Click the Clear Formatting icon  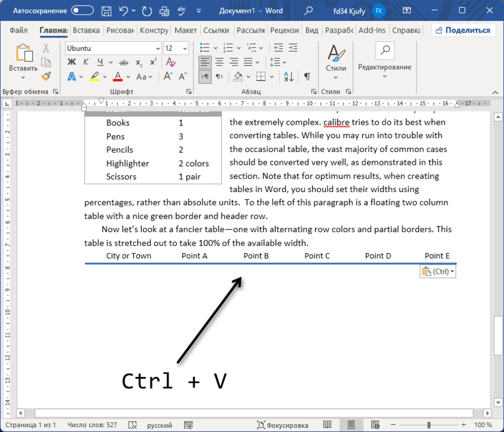pyautogui.click(x=171, y=62)
